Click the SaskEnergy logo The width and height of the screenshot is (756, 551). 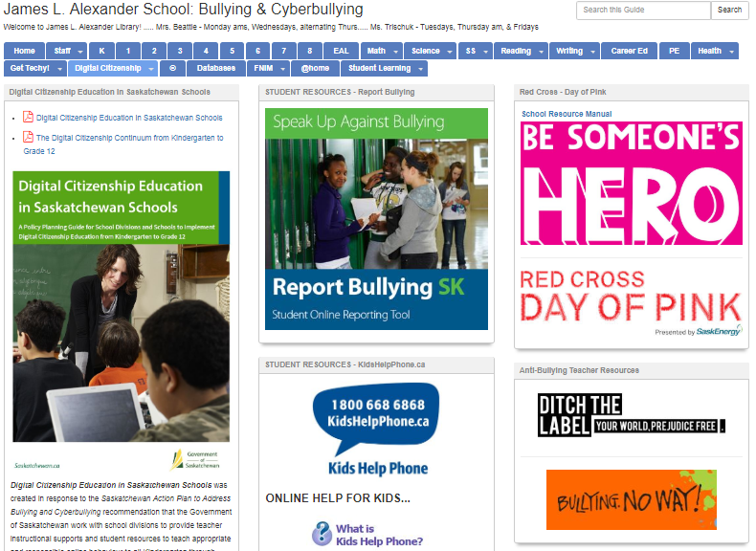click(x=719, y=331)
